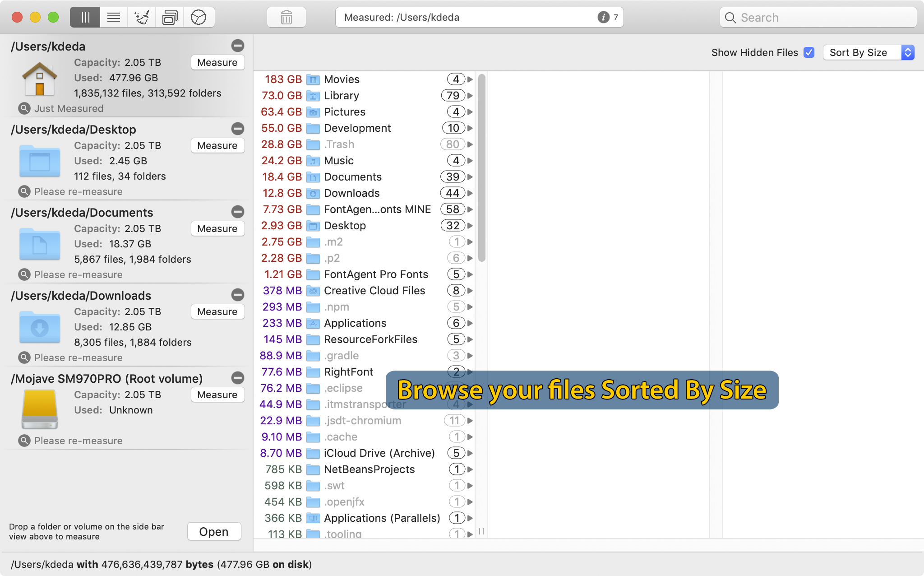The height and width of the screenshot is (576, 924).
Task: Enable measurement for /Users/kdeda/Desktop
Action: [x=217, y=145]
